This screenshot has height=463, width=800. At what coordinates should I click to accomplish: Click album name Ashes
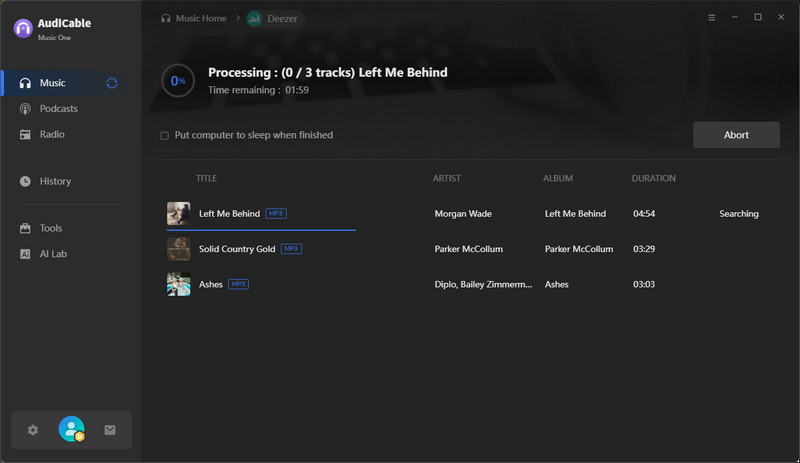(x=556, y=284)
